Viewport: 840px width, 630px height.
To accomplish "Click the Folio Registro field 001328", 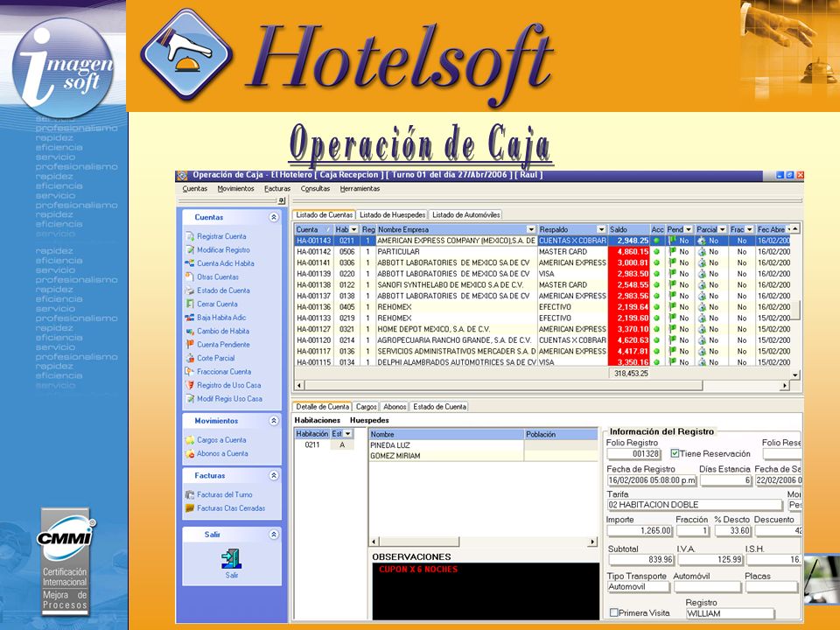I will (x=633, y=454).
